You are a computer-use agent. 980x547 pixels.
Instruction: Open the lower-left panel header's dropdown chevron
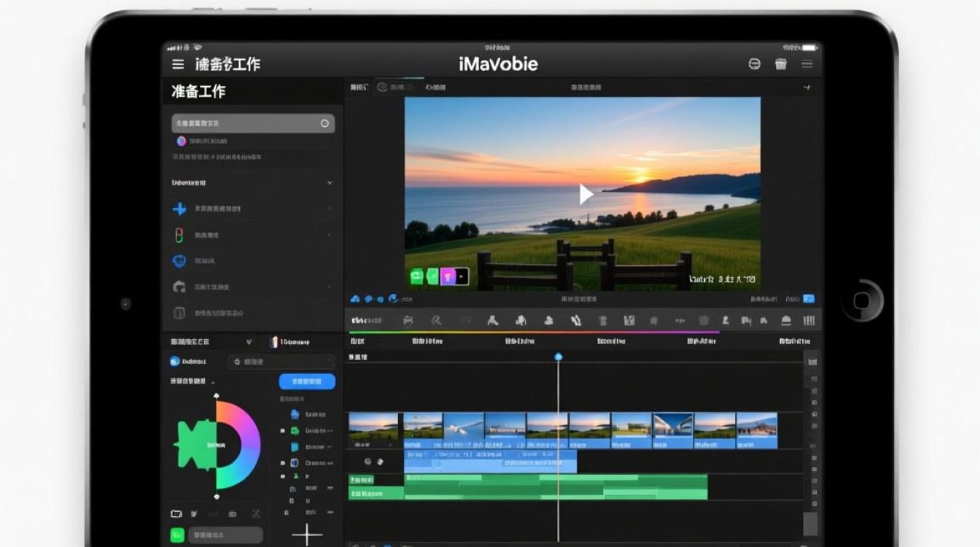coord(249,341)
